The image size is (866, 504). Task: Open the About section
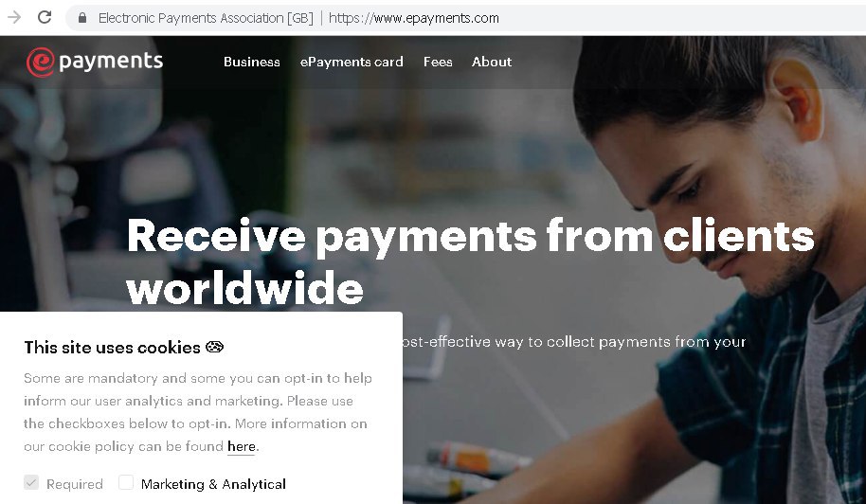[492, 62]
